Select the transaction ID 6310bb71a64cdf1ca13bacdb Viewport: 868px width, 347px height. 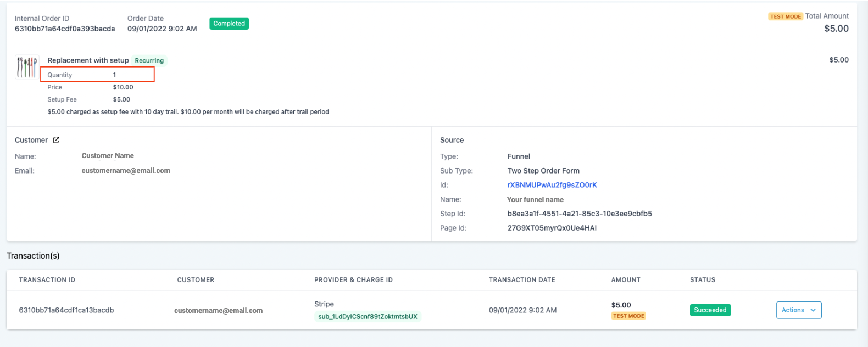[x=66, y=310]
